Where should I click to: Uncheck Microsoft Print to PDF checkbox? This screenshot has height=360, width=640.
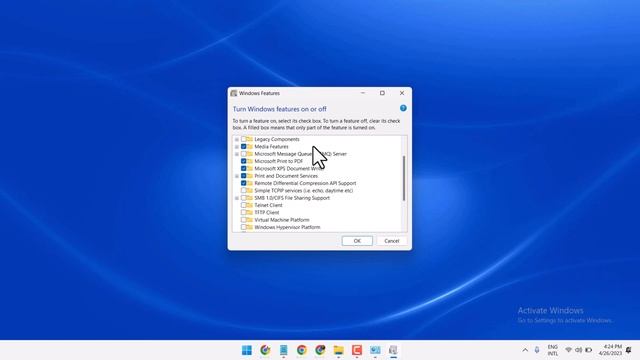(243, 161)
